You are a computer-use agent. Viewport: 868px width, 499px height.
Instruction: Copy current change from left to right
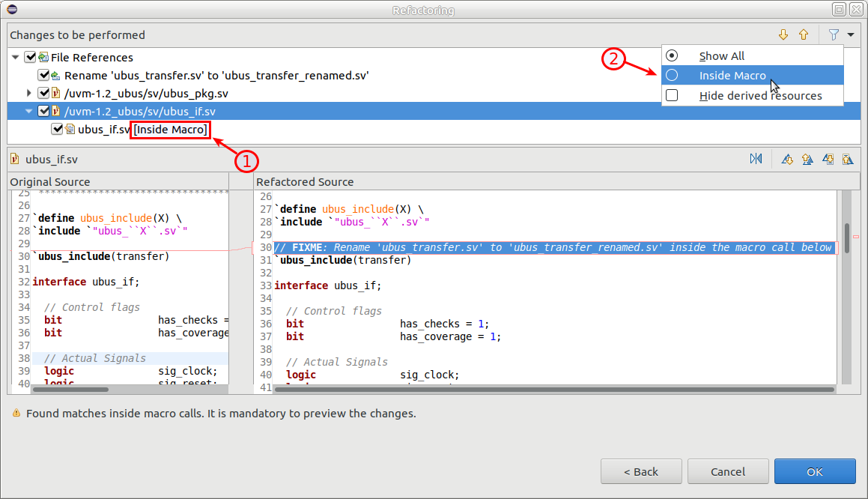pos(828,158)
